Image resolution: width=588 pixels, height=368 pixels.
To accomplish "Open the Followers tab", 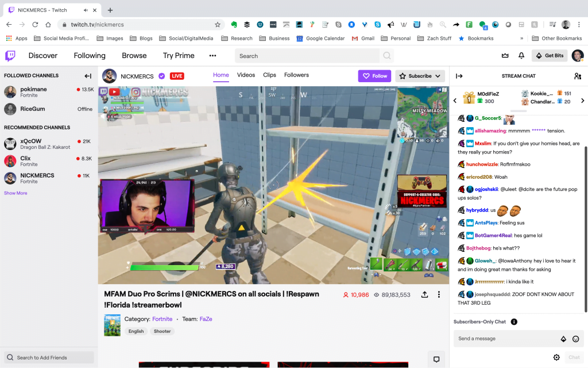I will [x=297, y=75].
